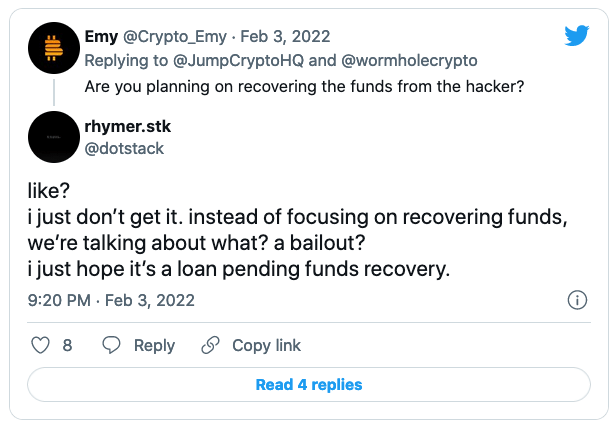This screenshot has width=616, height=427.
Task: Click the Reply text label
Action: point(154,346)
